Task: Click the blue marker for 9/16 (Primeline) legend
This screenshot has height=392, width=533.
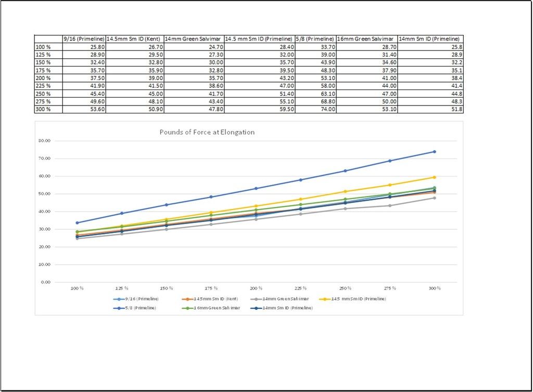Action: click(x=118, y=299)
